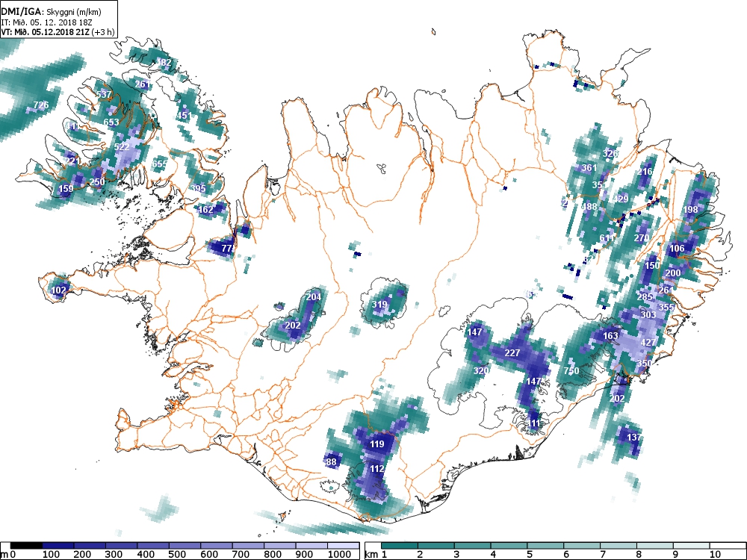The width and height of the screenshot is (747, 560).
Task: Click the visibility value 106 in the east
Action: (677, 248)
